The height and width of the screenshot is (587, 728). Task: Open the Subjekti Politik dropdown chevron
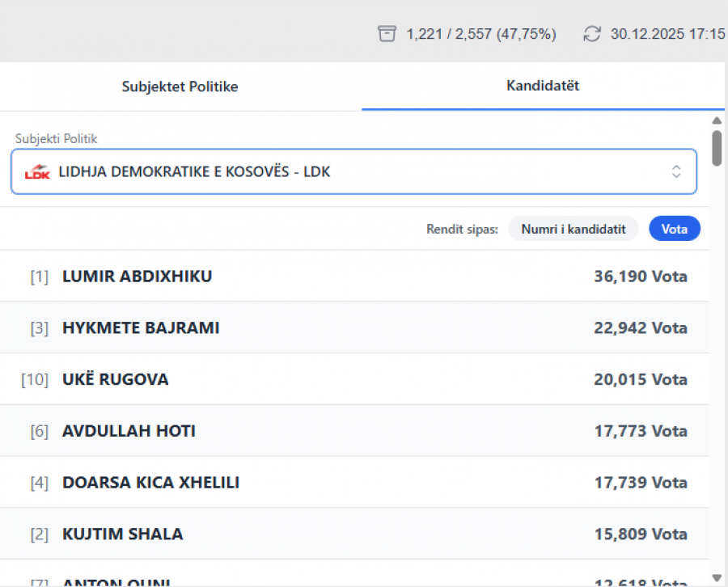pos(676,171)
